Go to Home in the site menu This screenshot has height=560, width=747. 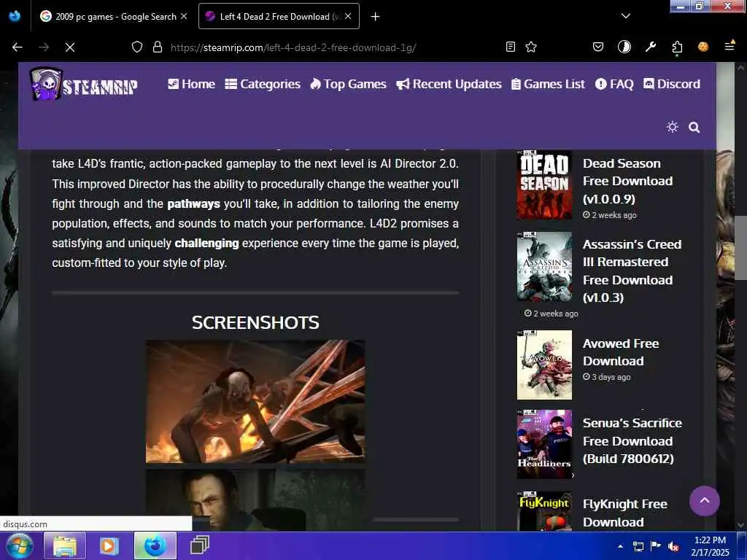[191, 85]
